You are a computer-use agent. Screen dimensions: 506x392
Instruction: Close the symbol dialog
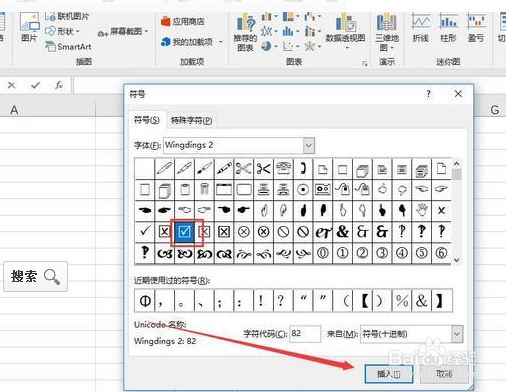pyautogui.click(x=458, y=94)
